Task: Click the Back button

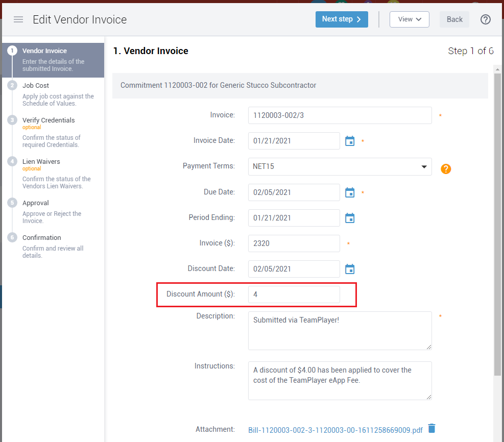Action: (454, 19)
